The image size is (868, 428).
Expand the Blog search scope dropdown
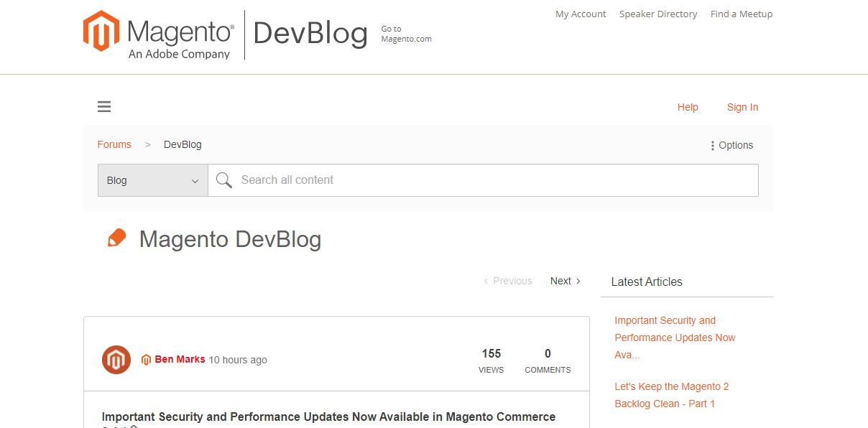click(x=153, y=180)
